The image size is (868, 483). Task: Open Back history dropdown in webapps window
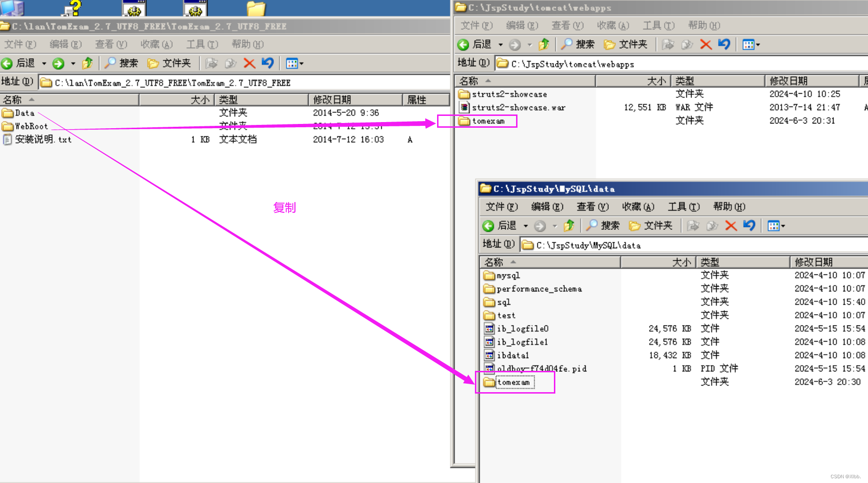500,45
